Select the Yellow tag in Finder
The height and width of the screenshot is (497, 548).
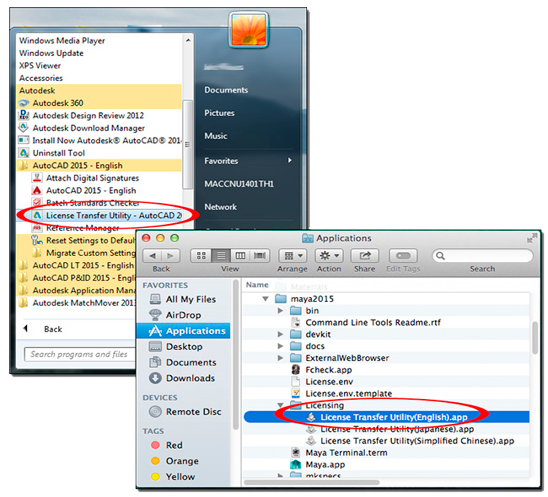click(x=173, y=477)
